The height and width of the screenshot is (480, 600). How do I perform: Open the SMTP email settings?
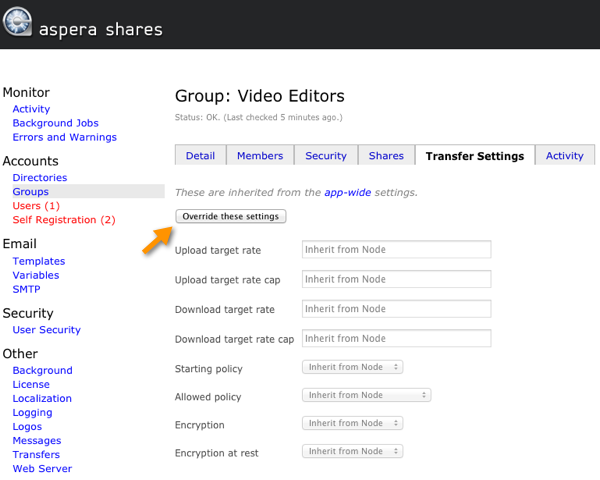[26, 289]
